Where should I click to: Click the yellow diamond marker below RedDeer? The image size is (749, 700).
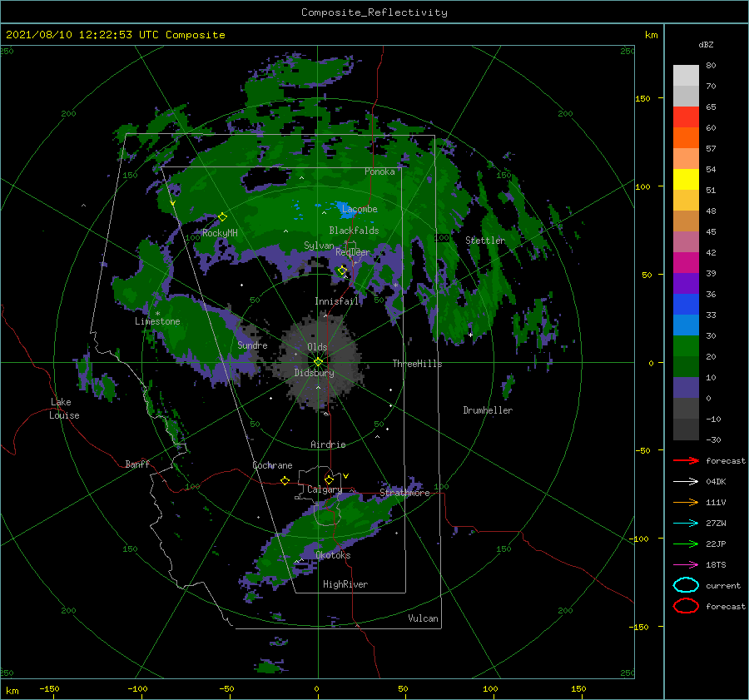(x=342, y=271)
